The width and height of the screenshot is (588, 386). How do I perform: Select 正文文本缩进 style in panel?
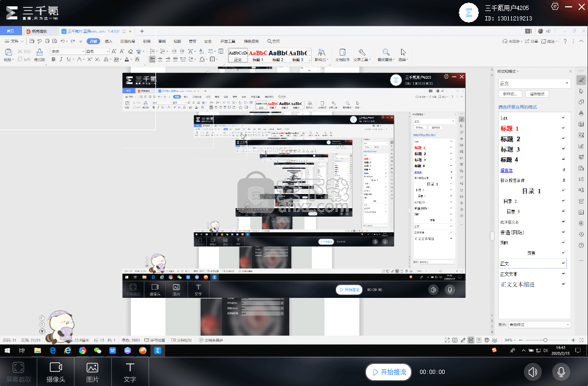532,284
